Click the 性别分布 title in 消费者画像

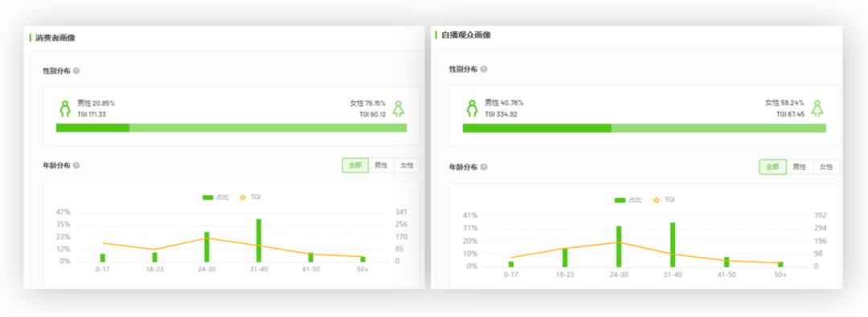56,71
